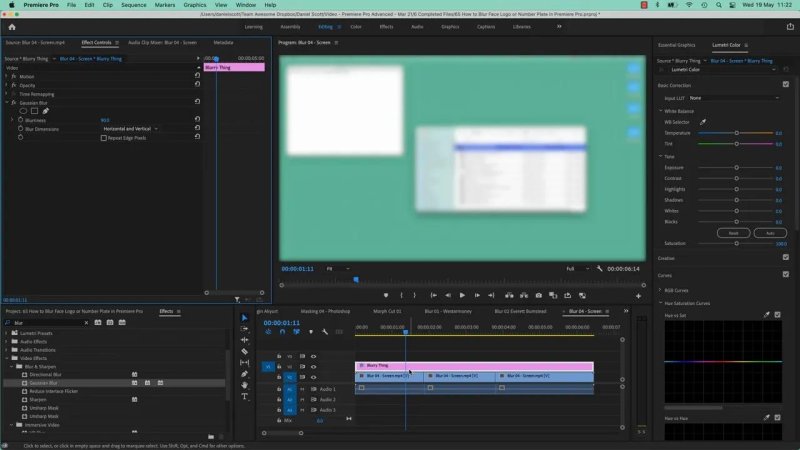Toggle linked selection in the timeline
Screen dimensions: 800x450
pyautogui.click(x=296, y=332)
